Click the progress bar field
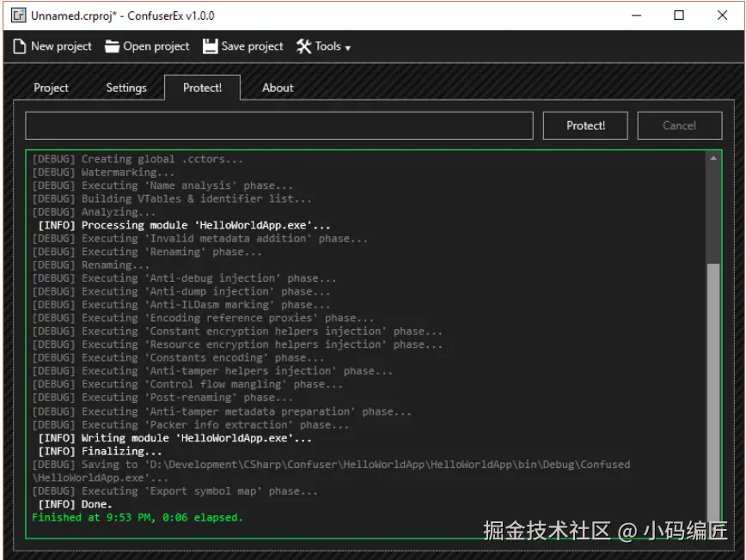The width and height of the screenshot is (746, 560). [x=279, y=125]
